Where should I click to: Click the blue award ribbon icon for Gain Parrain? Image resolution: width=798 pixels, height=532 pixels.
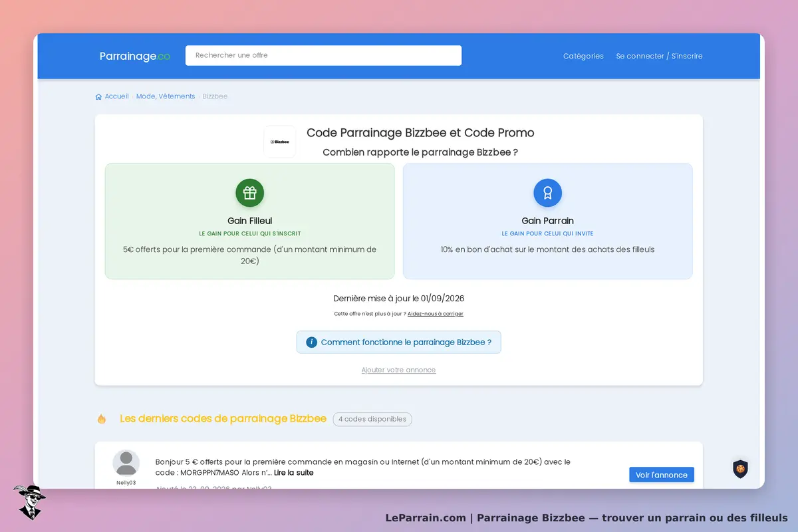pos(548,193)
